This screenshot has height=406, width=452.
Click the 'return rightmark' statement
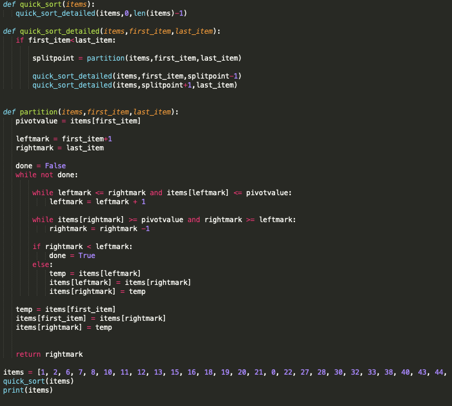(x=49, y=354)
